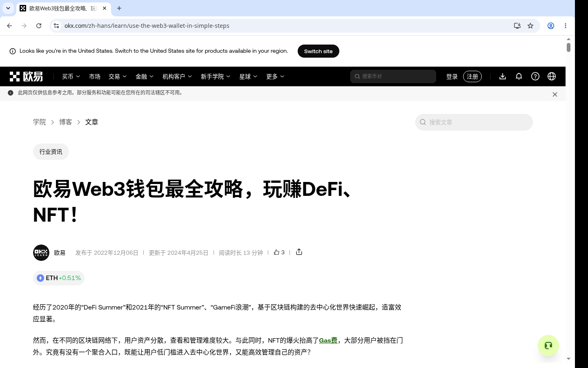Click the 博客 breadcrumb link
Viewport: 588px width, 368px height.
pos(66,122)
